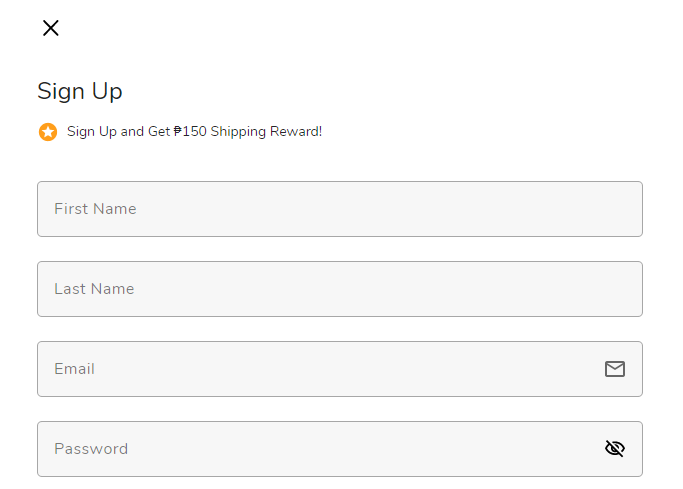Show the hidden password characters

click(x=615, y=449)
